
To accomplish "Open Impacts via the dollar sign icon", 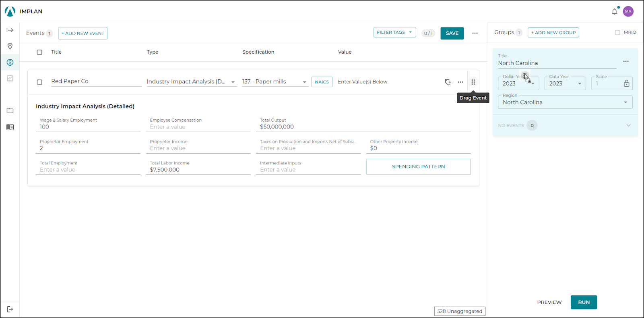I will (10, 62).
